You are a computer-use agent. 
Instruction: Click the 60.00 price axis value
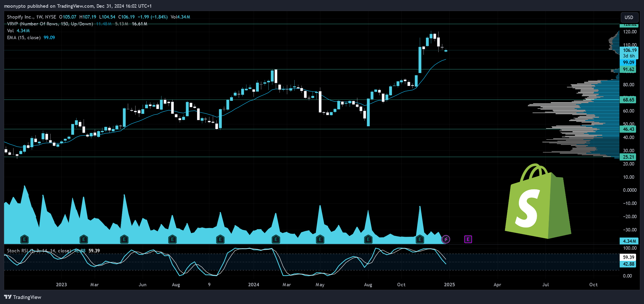[x=629, y=111]
